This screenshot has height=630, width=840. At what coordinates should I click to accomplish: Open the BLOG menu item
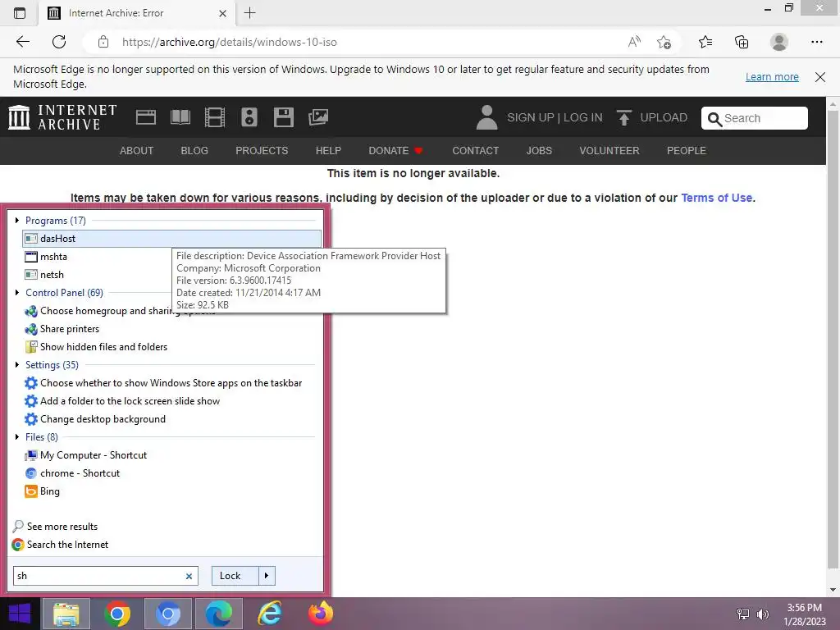[194, 151]
